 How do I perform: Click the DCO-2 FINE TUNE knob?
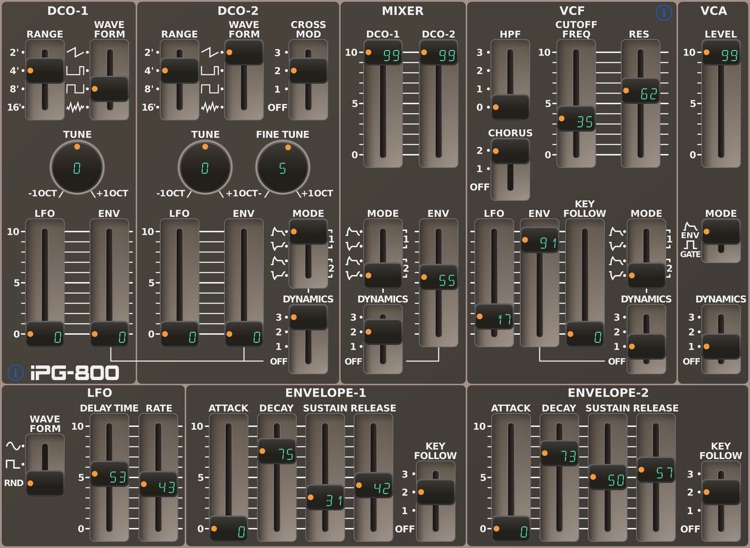283,167
